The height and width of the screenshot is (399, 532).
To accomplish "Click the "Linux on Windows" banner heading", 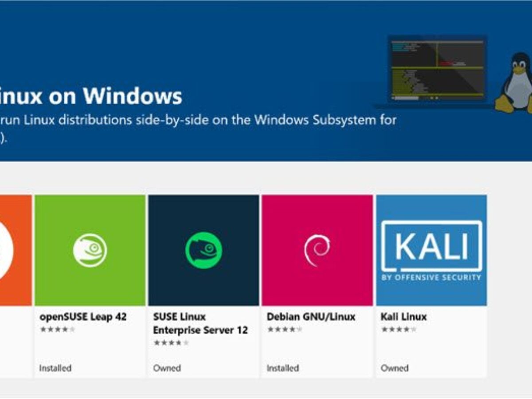I will (91, 96).
